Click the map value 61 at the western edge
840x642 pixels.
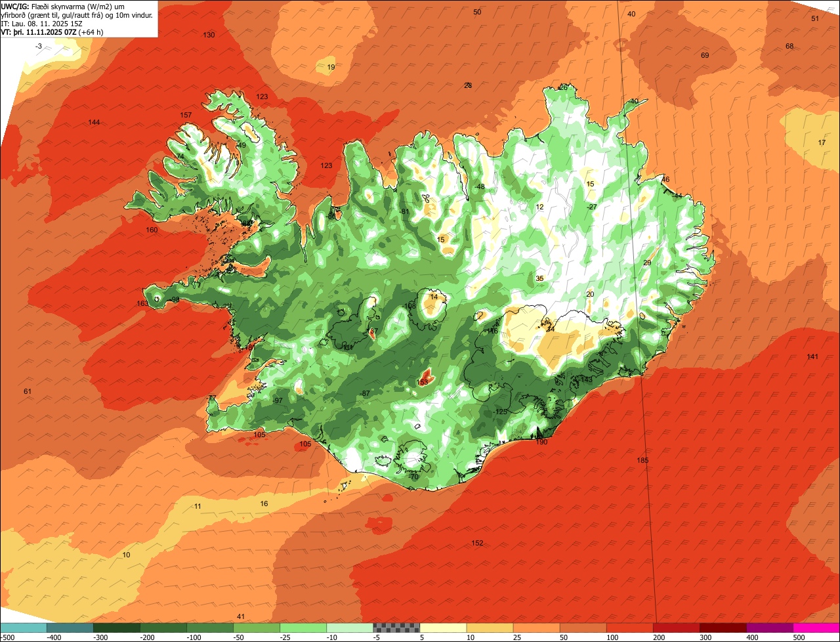click(28, 392)
